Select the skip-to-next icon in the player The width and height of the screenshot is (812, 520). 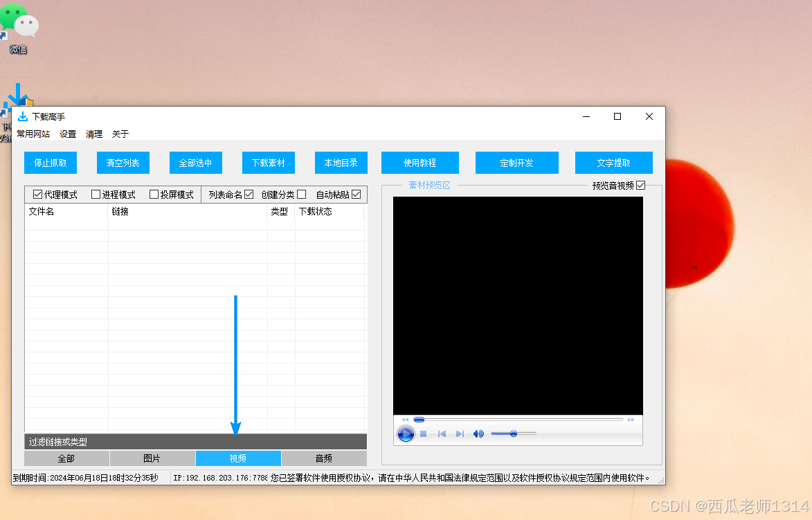(460, 433)
